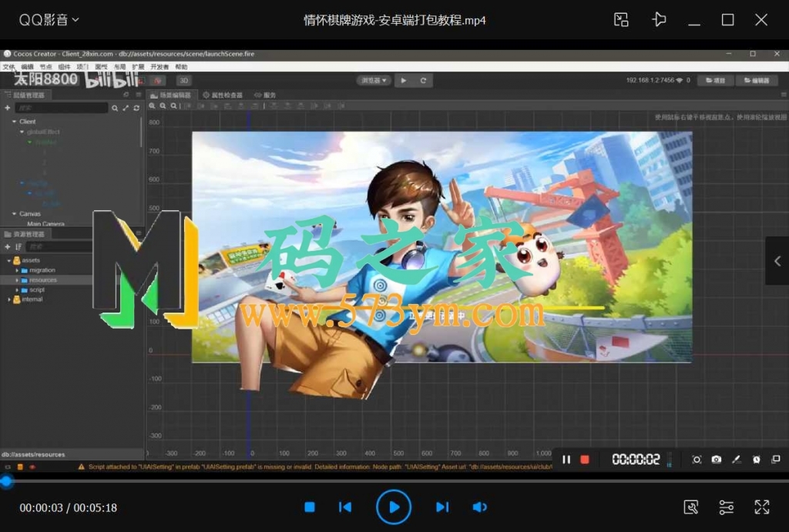Click the hierarchy panel search field
This screenshot has height=532, width=789.
click(x=62, y=108)
